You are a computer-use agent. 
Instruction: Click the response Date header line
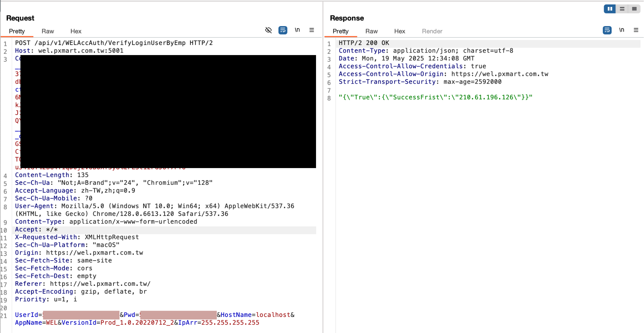pyautogui.click(x=407, y=58)
